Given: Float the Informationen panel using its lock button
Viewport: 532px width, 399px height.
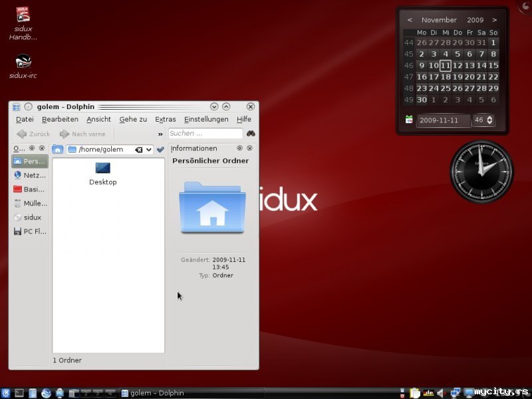Looking at the screenshot, I should (x=239, y=148).
